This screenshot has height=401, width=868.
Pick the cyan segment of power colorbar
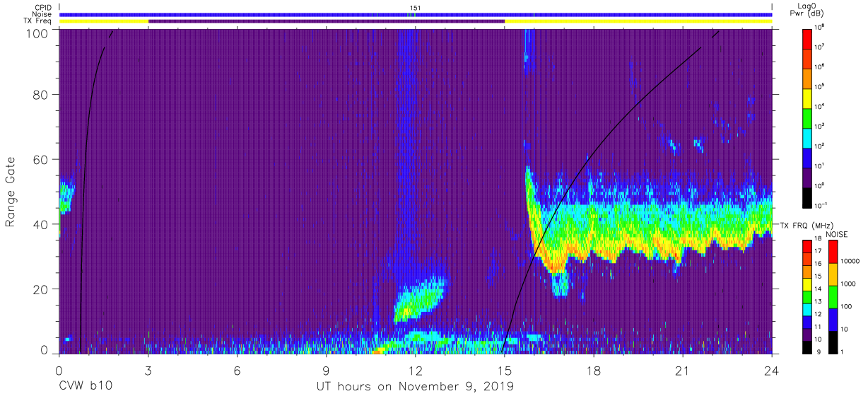(x=807, y=139)
